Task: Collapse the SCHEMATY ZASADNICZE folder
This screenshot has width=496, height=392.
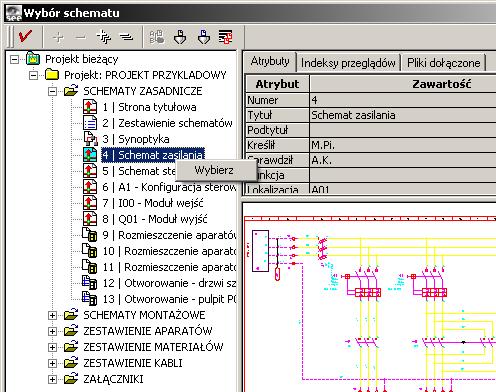Action: pos(52,91)
